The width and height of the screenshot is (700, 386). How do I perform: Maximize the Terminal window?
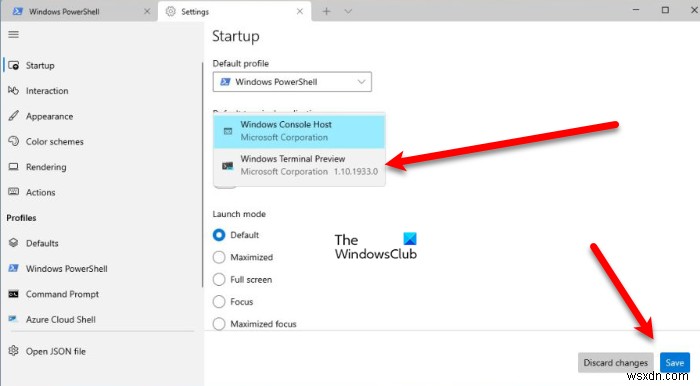(665, 10)
